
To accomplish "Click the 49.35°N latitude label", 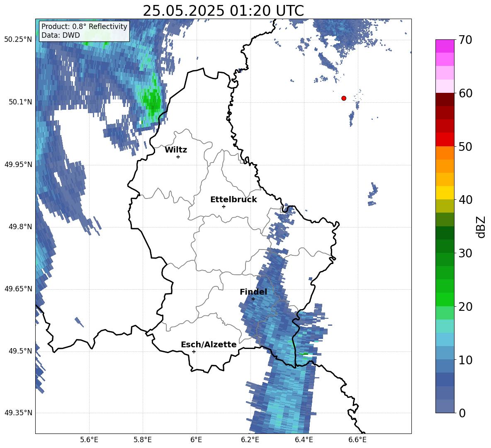I will tap(18, 413).
